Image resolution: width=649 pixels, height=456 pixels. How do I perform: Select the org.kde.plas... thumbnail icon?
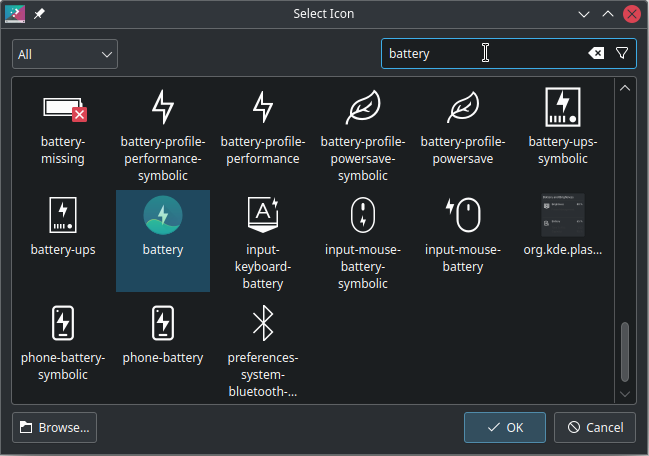coord(563,215)
